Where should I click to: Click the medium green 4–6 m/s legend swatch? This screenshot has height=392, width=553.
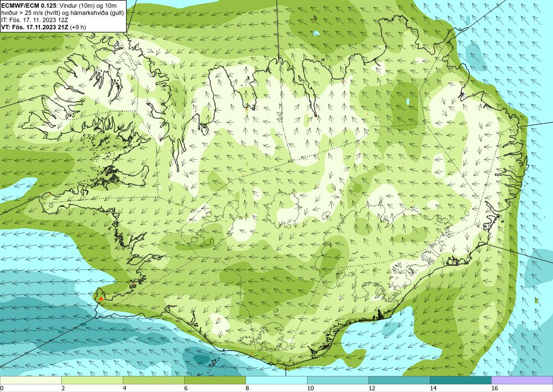[153, 380]
